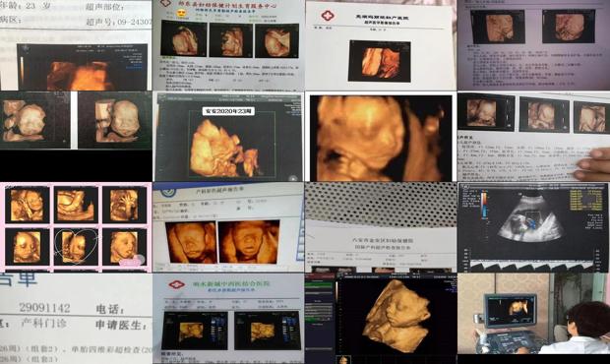Open the black-and-white Doppler ultrasound image
Screen dimensions: 610x364
533,227
